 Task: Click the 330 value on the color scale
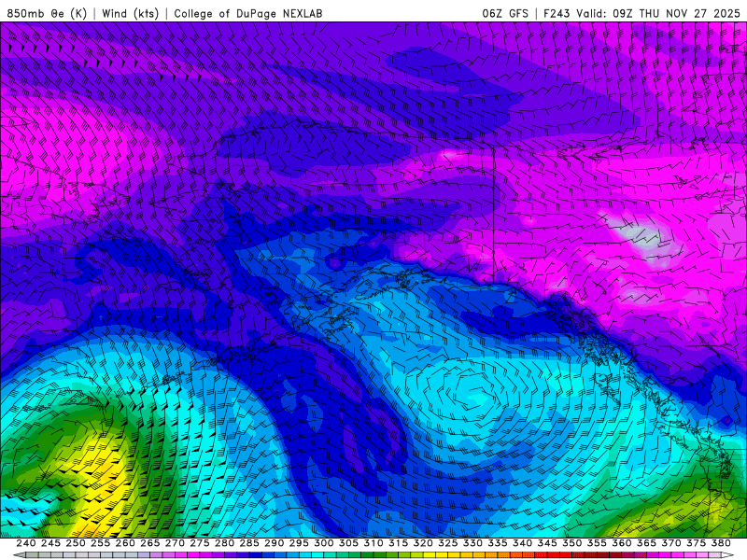pos(472,543)
